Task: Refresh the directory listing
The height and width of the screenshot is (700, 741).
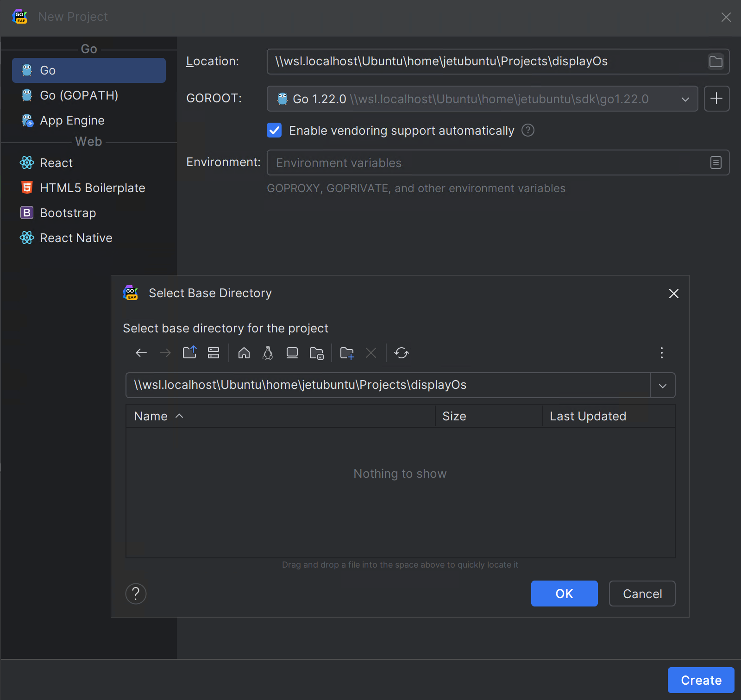Action: coord(402,353)
